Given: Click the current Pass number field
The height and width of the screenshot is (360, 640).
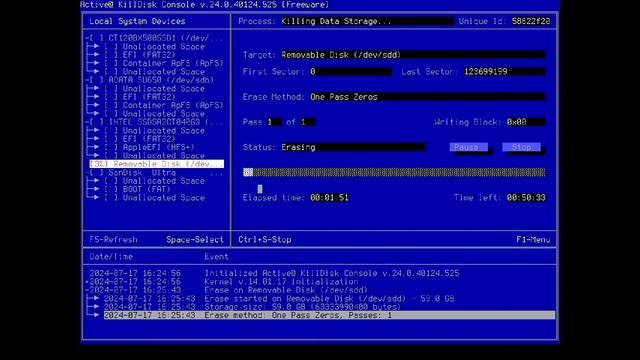Looking at the screenshot, I should tap(274, 122).
